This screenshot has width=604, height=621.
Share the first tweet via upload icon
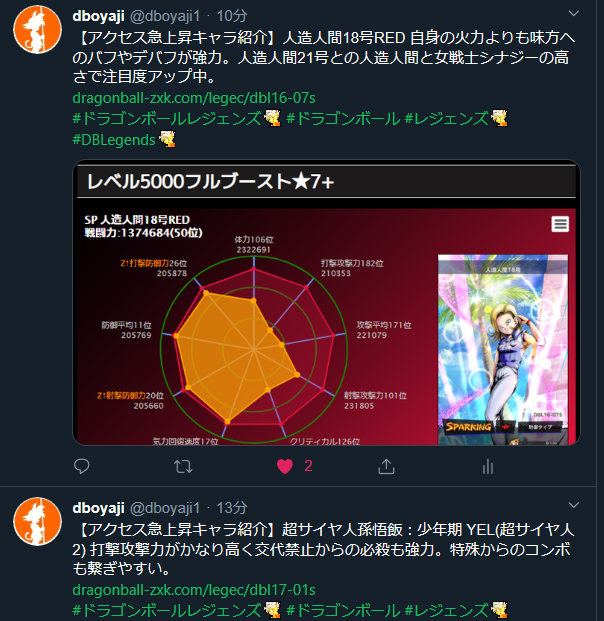click(x=386, y=466)
